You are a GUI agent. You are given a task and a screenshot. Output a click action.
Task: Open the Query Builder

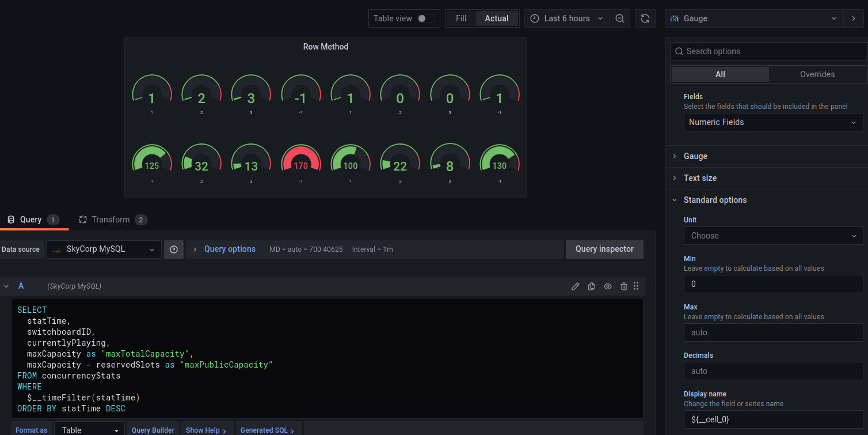[153, 430]
